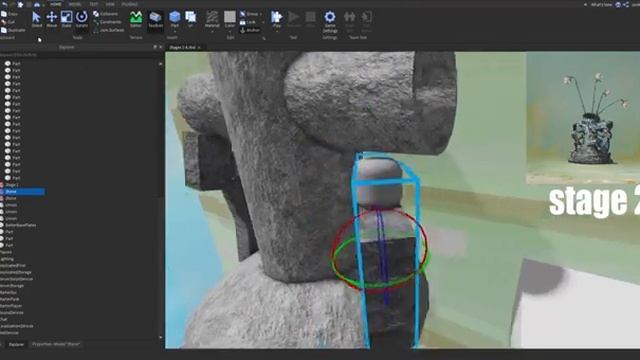Viewport: 640px width, 360px height.
Task: Open the Group dropdown arrow
Action: tap(261, 14)
